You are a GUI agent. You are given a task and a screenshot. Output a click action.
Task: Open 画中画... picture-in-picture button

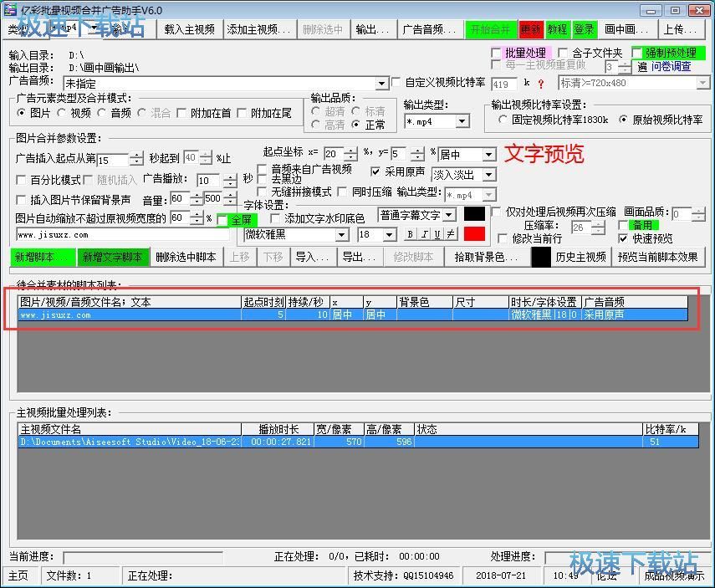[626, 29]
